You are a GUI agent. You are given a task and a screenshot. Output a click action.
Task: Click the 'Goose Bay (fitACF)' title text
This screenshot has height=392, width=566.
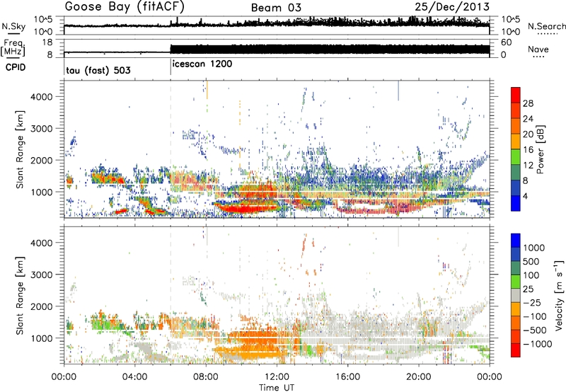coord(125,7)
